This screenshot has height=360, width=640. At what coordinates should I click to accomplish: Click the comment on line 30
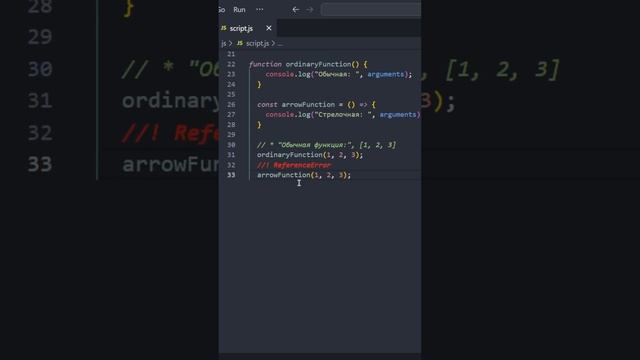point(326,145)
